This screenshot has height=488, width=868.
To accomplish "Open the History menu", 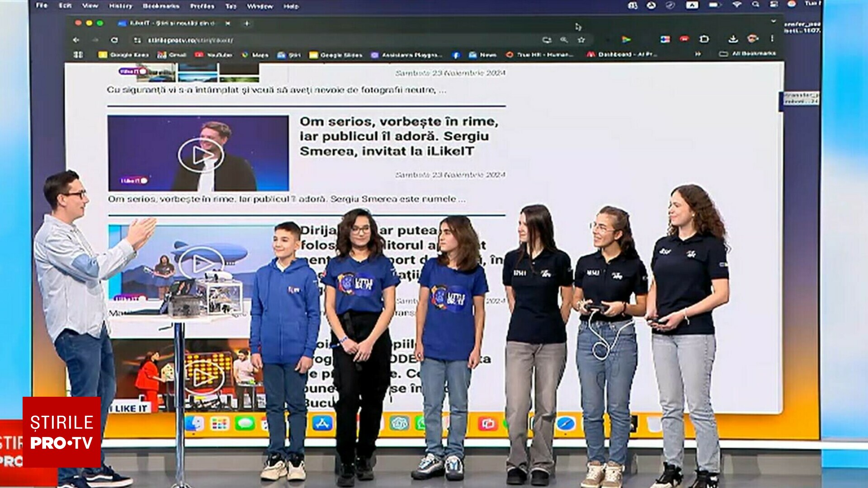I will [120, 6].
